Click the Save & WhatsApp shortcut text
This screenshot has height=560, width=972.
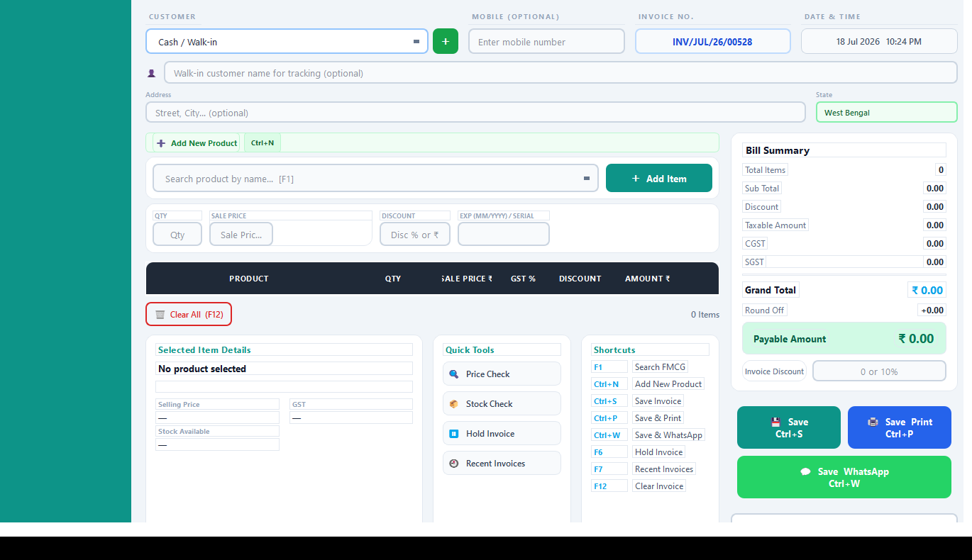point(668,435)
